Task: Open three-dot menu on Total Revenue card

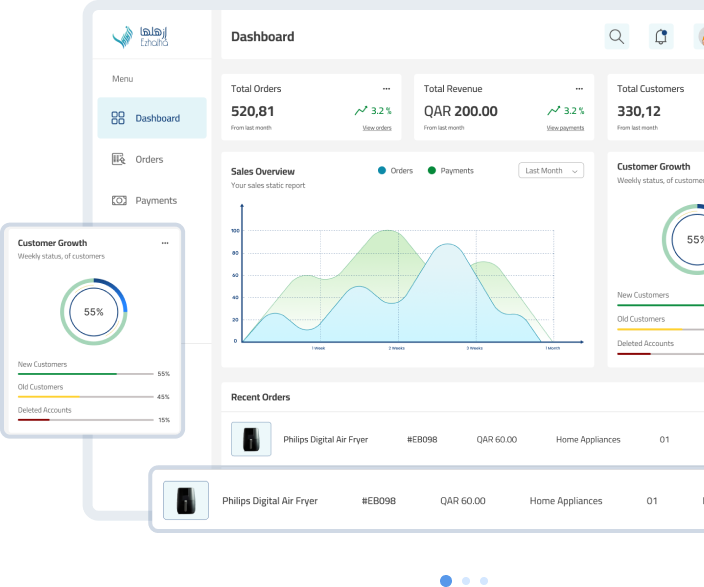Action: [x=579, y=89]
